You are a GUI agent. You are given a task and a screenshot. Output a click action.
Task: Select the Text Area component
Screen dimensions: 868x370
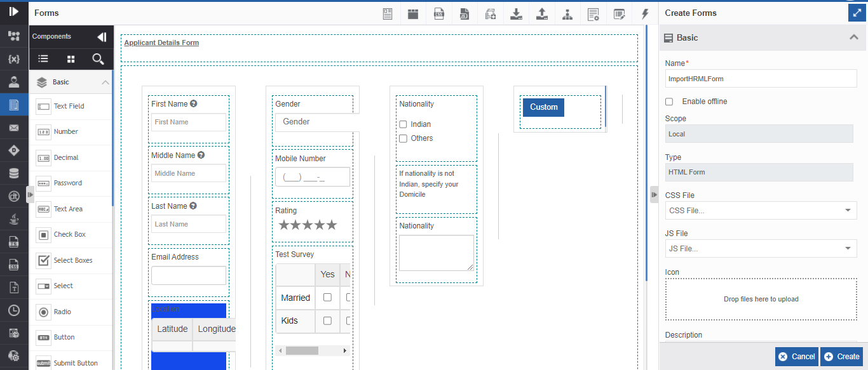click(71, 209)
